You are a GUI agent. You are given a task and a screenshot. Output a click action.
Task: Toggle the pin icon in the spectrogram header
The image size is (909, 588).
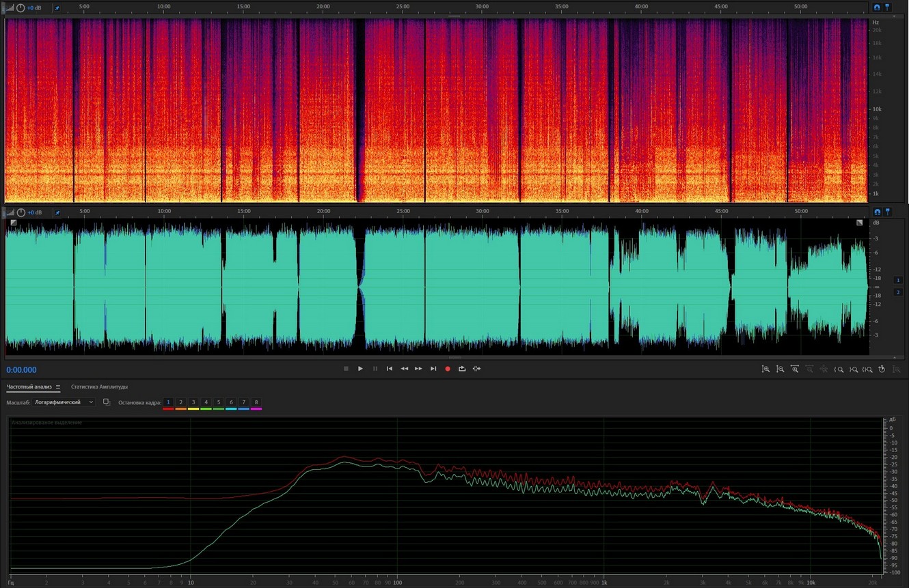click(x=57, y=8)
